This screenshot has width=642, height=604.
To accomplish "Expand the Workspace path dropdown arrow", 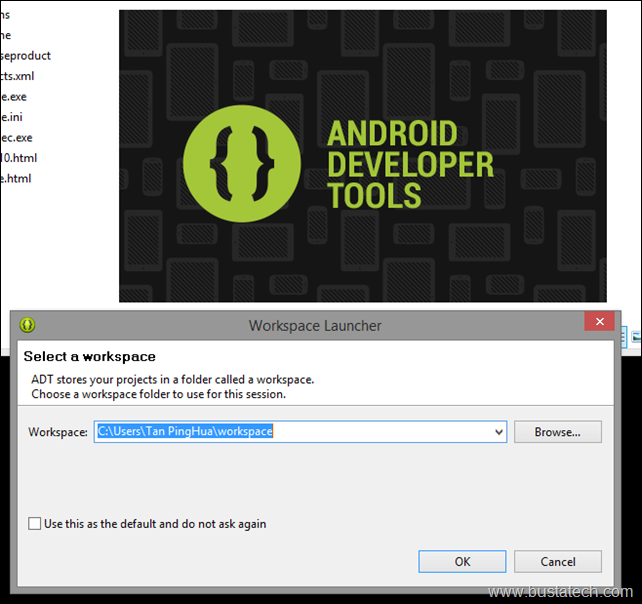I will click(499, 432).
